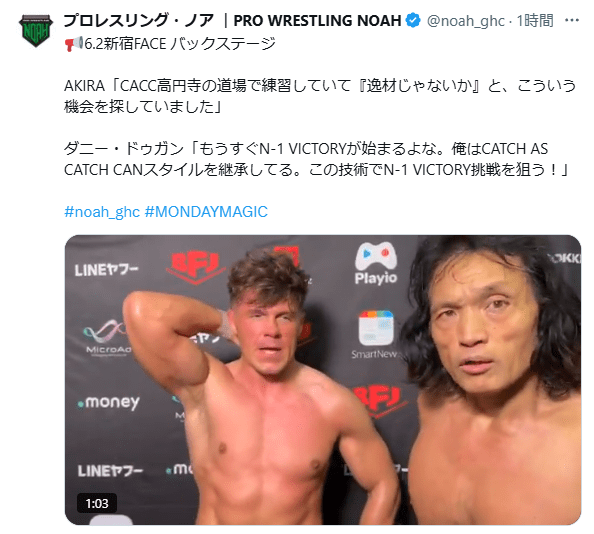Screen dimensions: 594x534
Task: Click the ダニー・ドゥガン quote paragraph
Action: tap(317, 159)
